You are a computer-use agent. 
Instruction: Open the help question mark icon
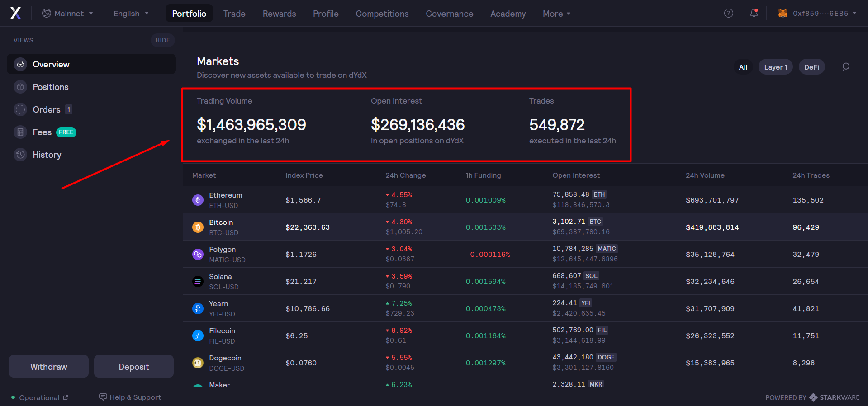tap(728, 14)
